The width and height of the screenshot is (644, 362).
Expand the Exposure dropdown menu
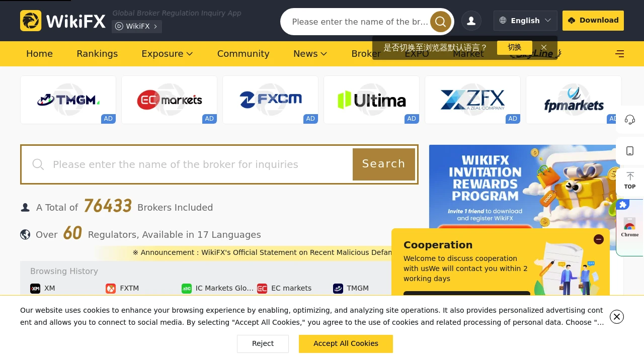point(167,54)
